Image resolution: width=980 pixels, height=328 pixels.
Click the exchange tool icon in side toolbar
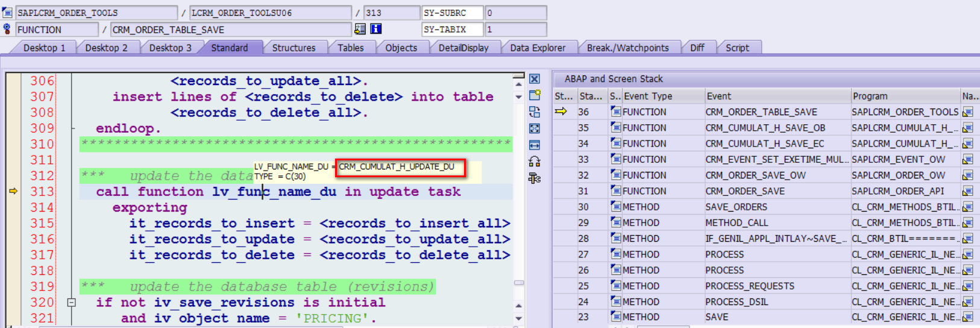(535, 112)
